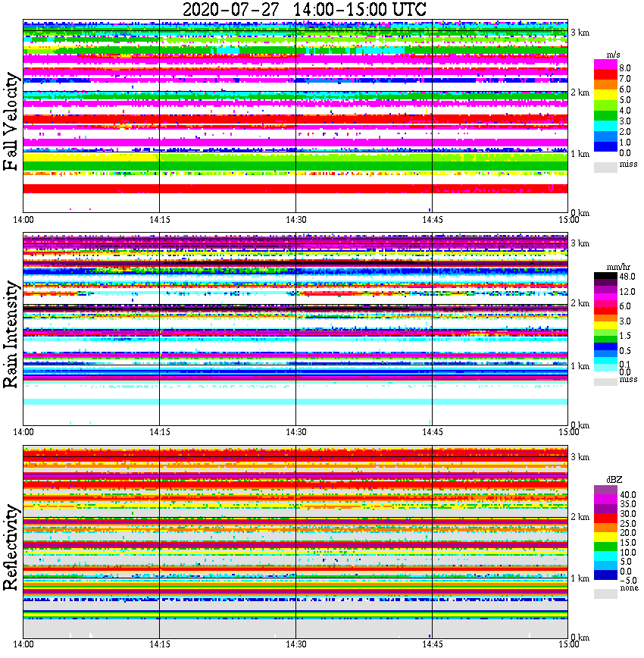This screenshot has height=658, width=644.
Task: Click the "dBZ" unit heading of the reflectivity legend
Action: pyautogui.click(x=614, y=479)
